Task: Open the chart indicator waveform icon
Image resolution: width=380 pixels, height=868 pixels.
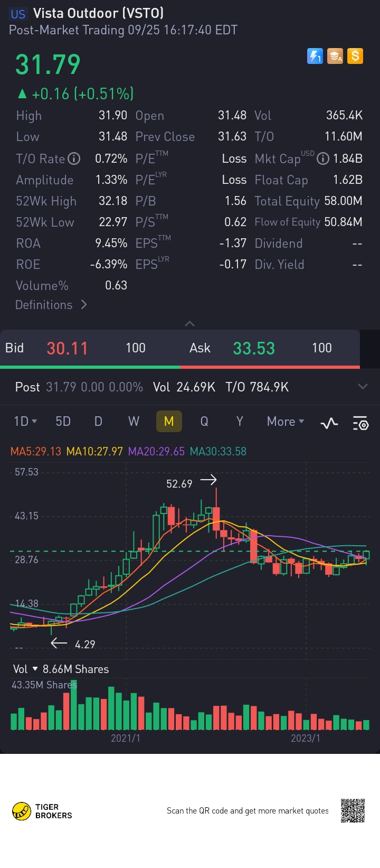Action: (329, 423)
